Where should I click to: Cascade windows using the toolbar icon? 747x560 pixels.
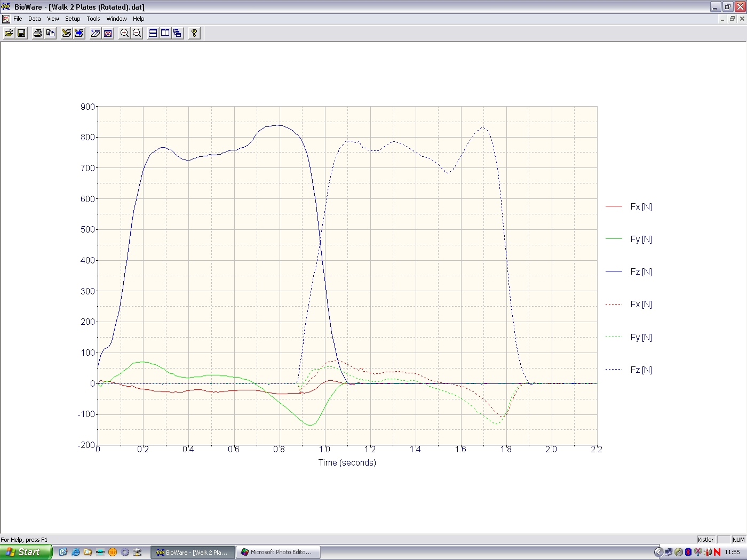point(178,33)
